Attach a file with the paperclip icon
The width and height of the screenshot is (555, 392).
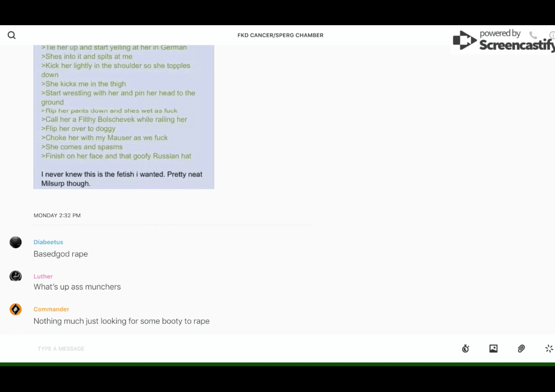[521, 348]
